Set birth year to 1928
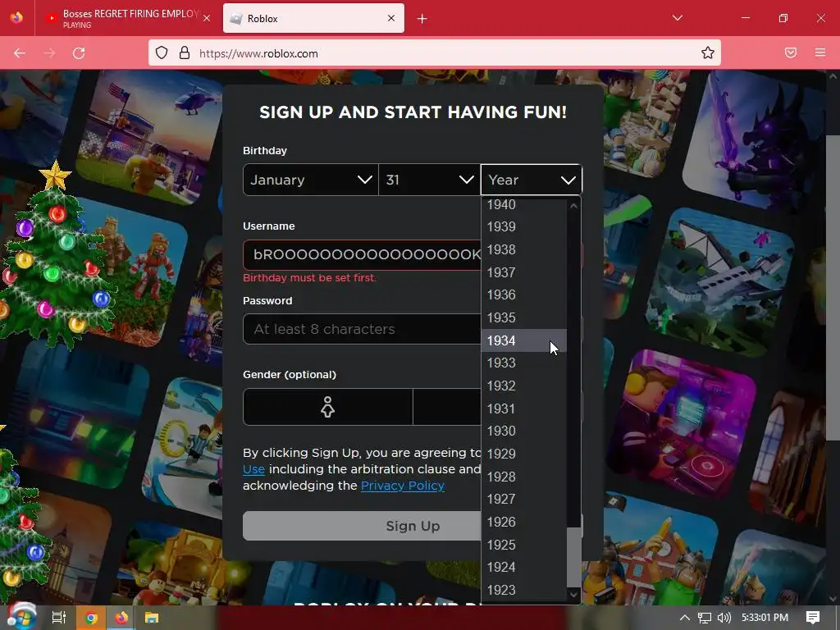Image resolution: width=840 pixels, height=630 pixels. click(x=524, y=477)
